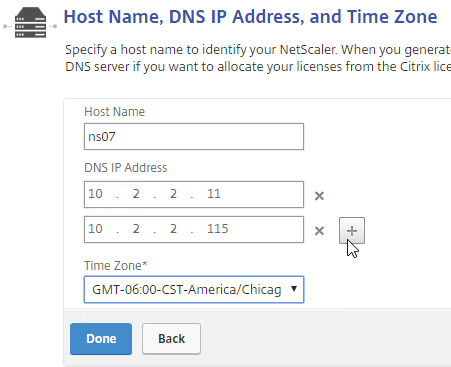Screen dimensions: 451x367
Task: Remove the 10.2.2.115 DNS address entry
Action: coord(319,231)
